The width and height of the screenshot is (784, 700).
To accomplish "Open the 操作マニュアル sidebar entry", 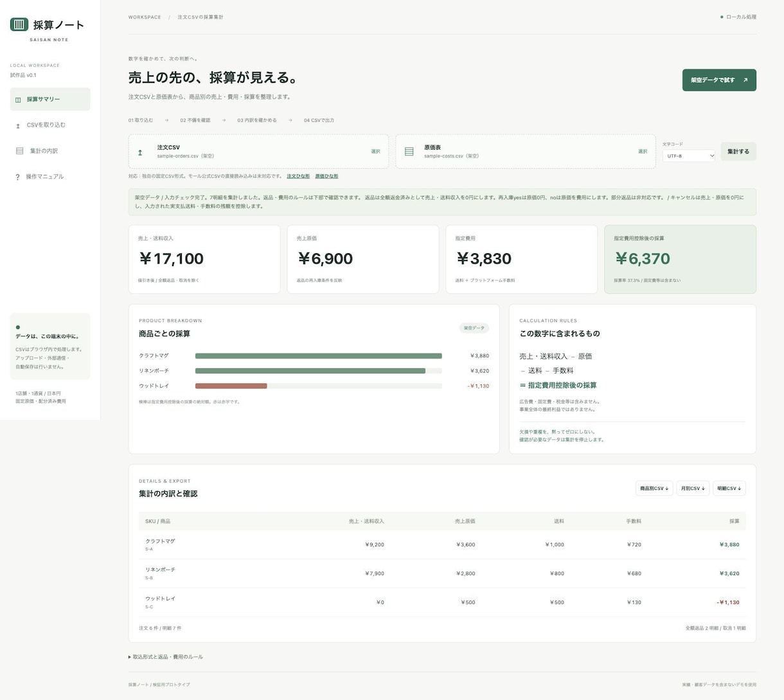I will 50,177.
